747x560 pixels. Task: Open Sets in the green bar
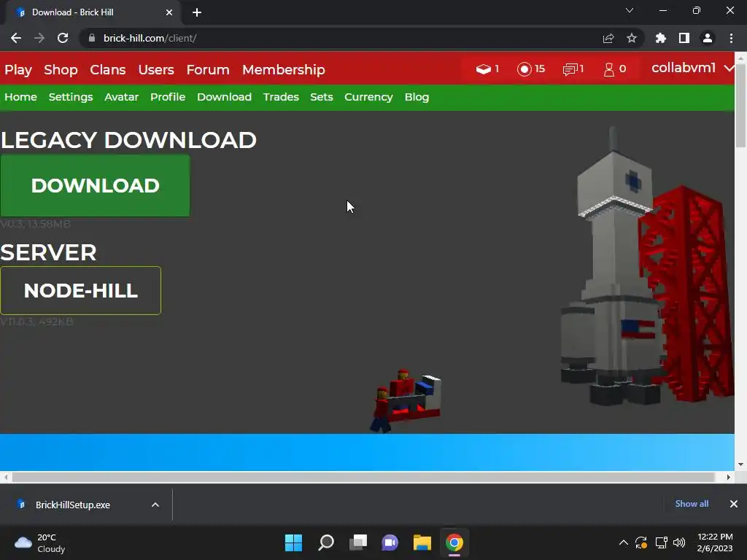pos(322,97)
